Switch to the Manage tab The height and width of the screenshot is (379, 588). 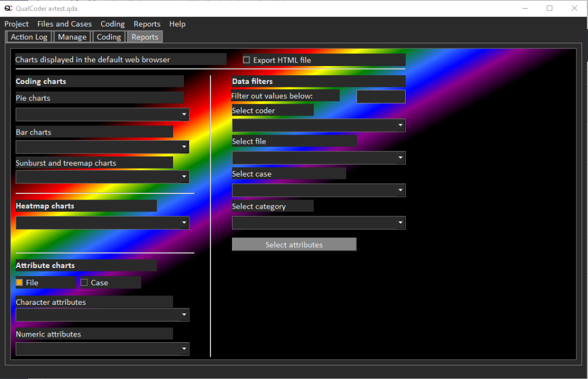72,37
